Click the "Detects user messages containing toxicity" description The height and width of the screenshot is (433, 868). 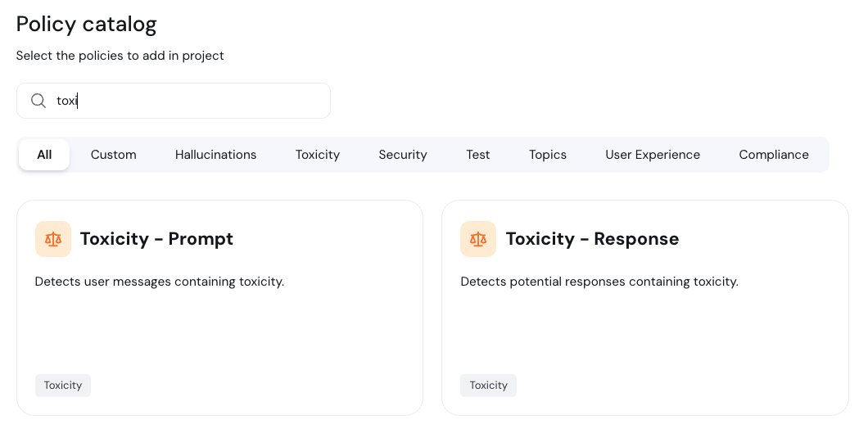pyautogui.click(x=160, y=282)
